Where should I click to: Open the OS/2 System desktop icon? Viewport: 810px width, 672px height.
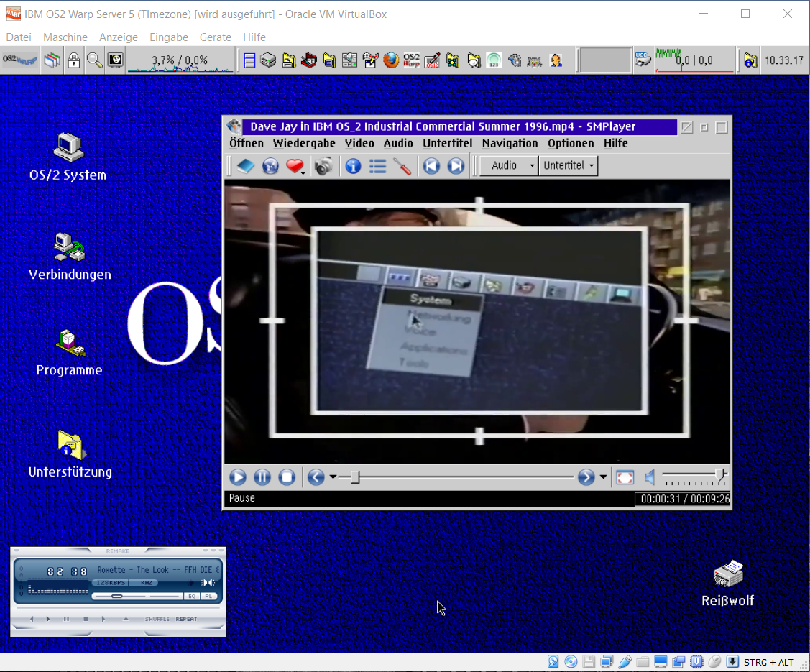click(68, 147)
